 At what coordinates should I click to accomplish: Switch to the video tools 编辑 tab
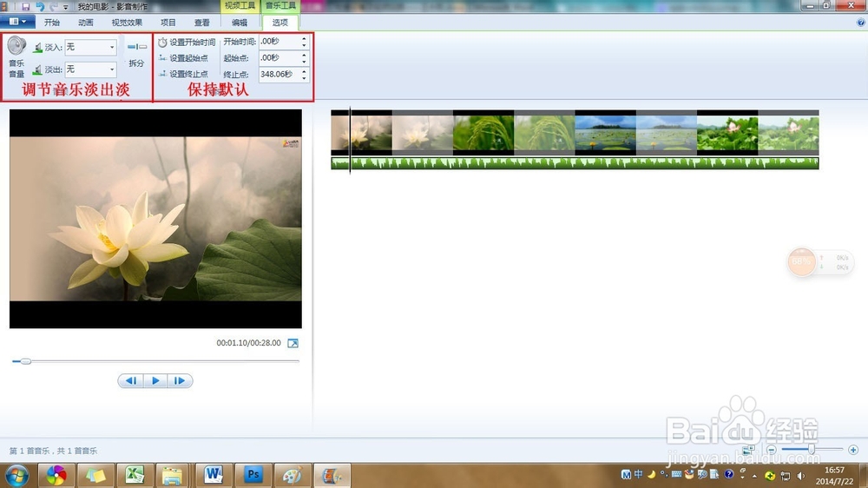(240, 23)
